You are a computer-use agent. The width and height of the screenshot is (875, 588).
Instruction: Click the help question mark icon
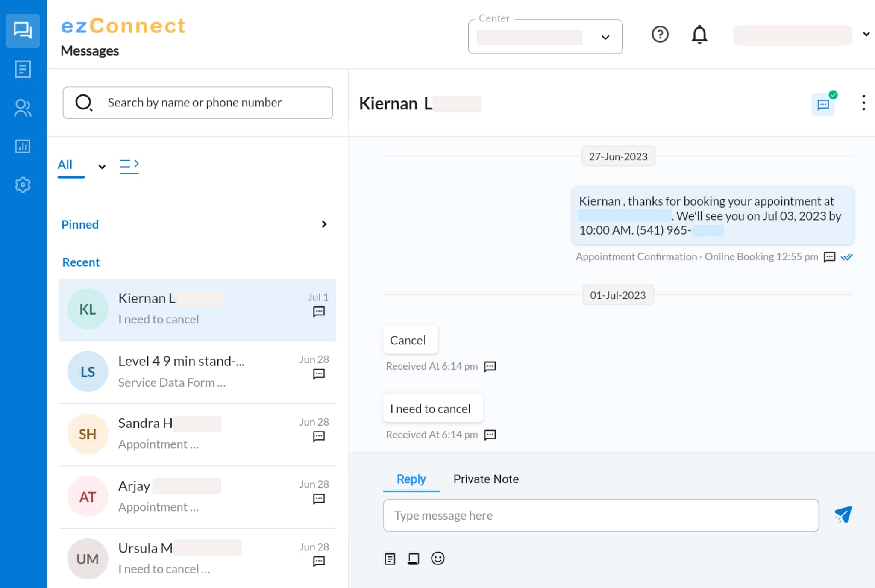(660, 34)
